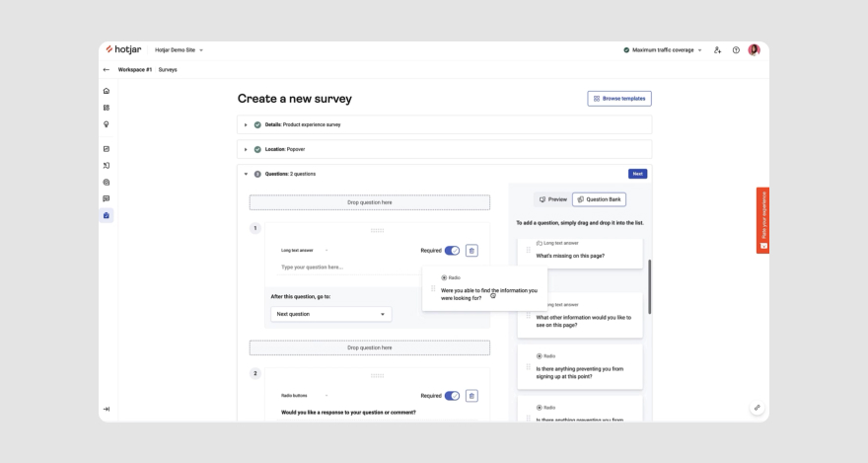
Task: Toggle the Required switch for question 1
Action: 453,251
